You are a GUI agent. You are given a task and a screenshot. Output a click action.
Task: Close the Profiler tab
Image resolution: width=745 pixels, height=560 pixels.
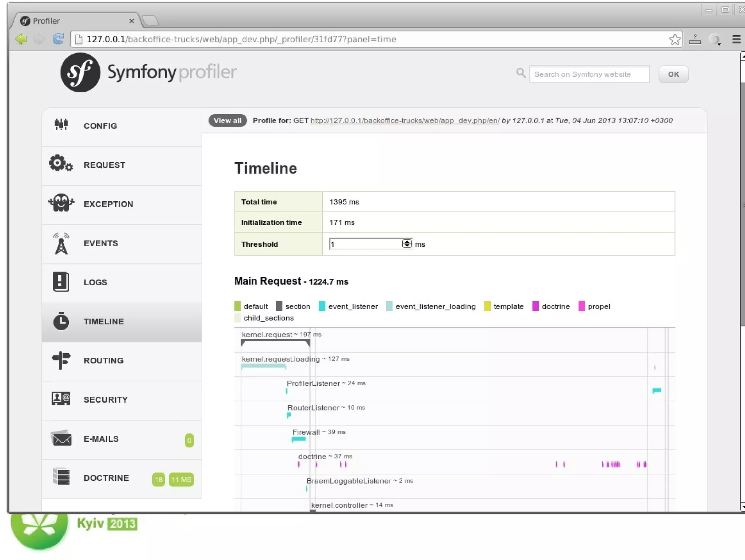click(132, 21)
